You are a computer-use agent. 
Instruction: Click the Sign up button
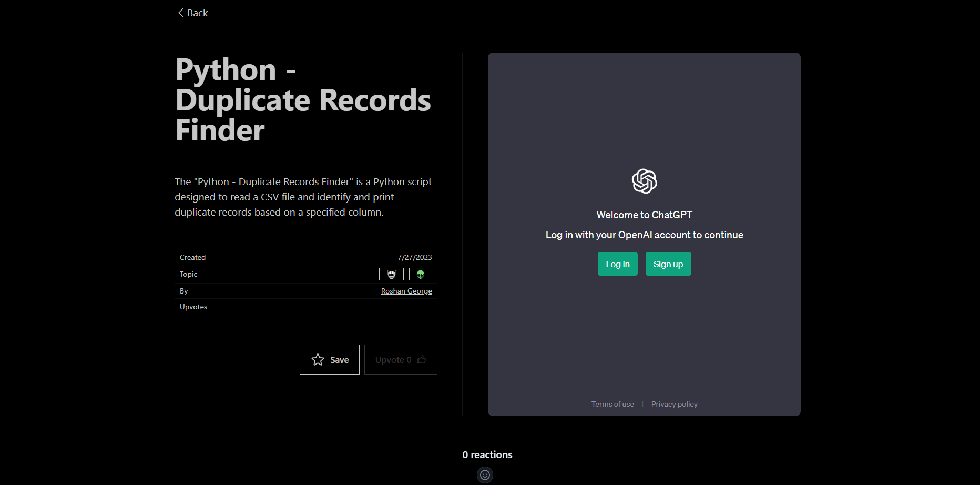(668, 264)
